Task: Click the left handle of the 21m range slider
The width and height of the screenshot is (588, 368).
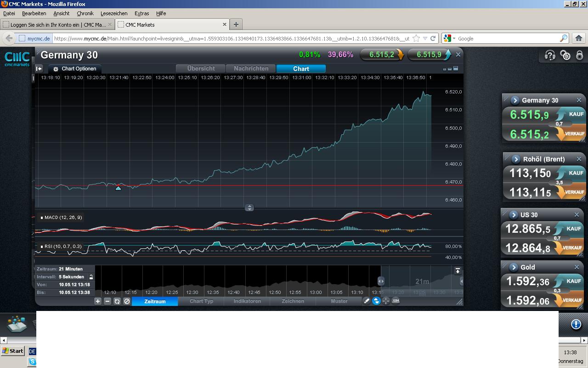Action: (x=381, y=281)
